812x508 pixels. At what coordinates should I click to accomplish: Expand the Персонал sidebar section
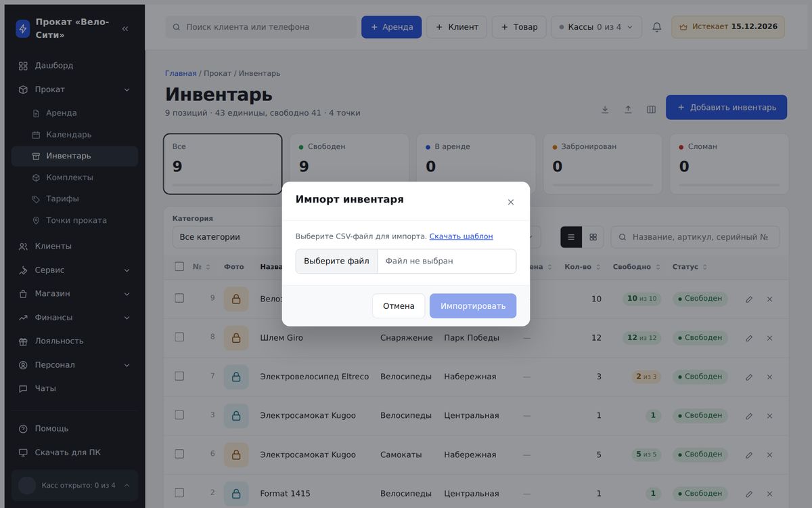click(x=74, y=365)
